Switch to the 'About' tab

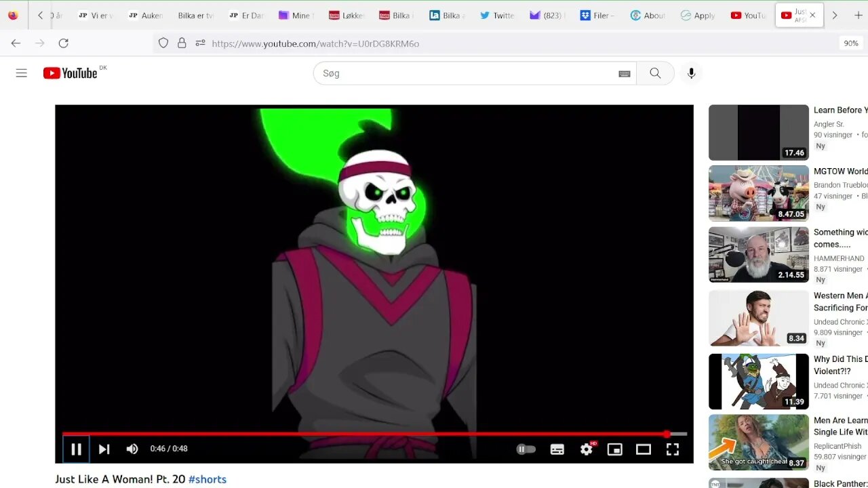pyautogui.click(x=647, y=15)
